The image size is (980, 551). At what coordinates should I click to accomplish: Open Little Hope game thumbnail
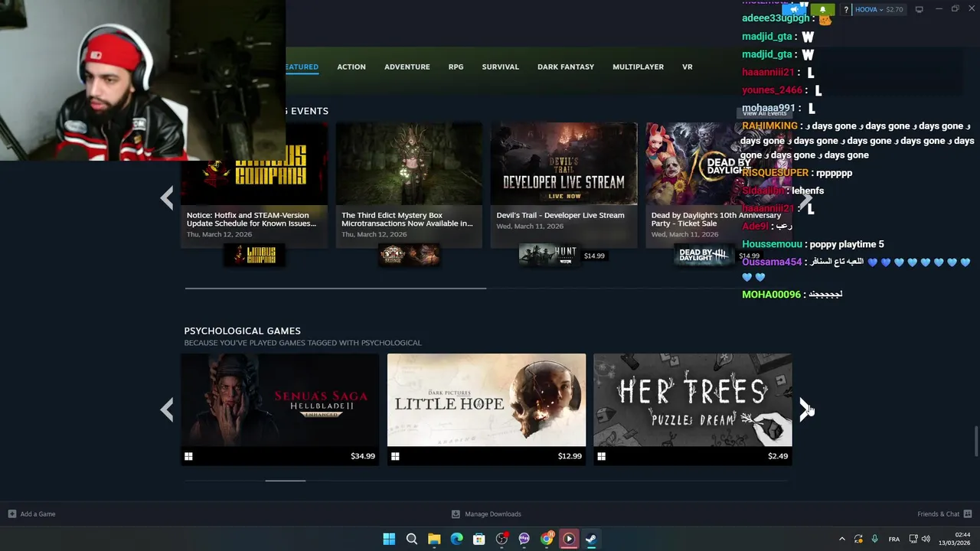486,400
